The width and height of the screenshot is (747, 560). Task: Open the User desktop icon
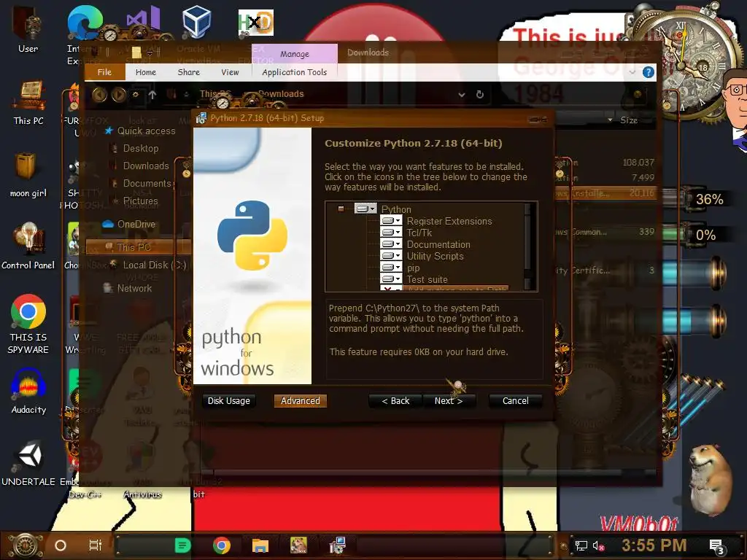tap(28, 29)
